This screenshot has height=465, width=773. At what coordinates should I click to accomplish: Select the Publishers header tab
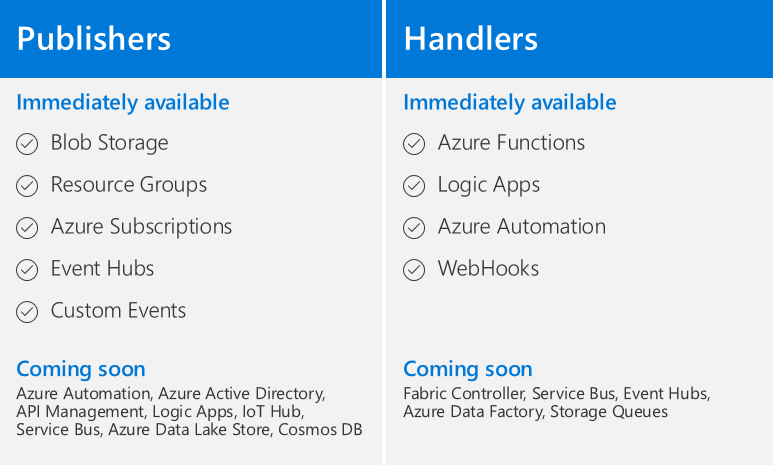[94, 39]
